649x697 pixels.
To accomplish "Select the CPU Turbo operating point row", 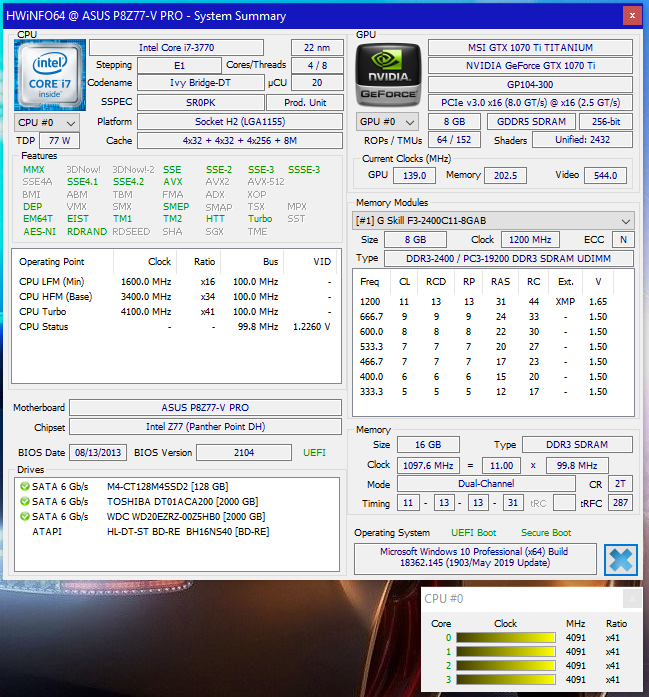I will pyautogui.click(x=176, y=312).
